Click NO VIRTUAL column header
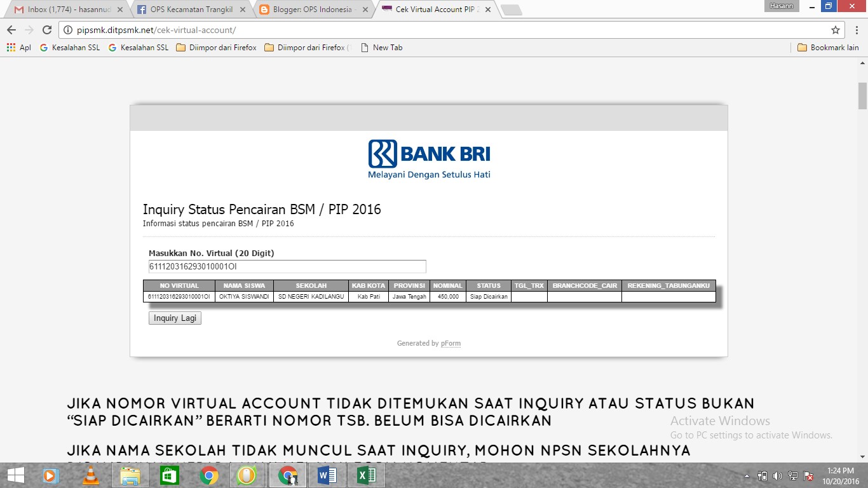868x488 pixels. (179, 286)
